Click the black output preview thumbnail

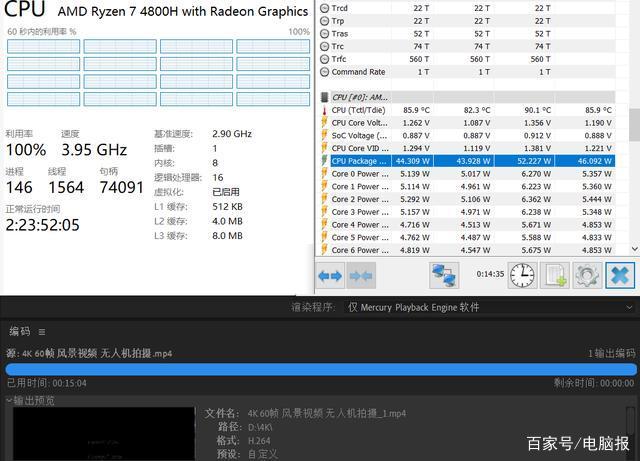point(104,434)
